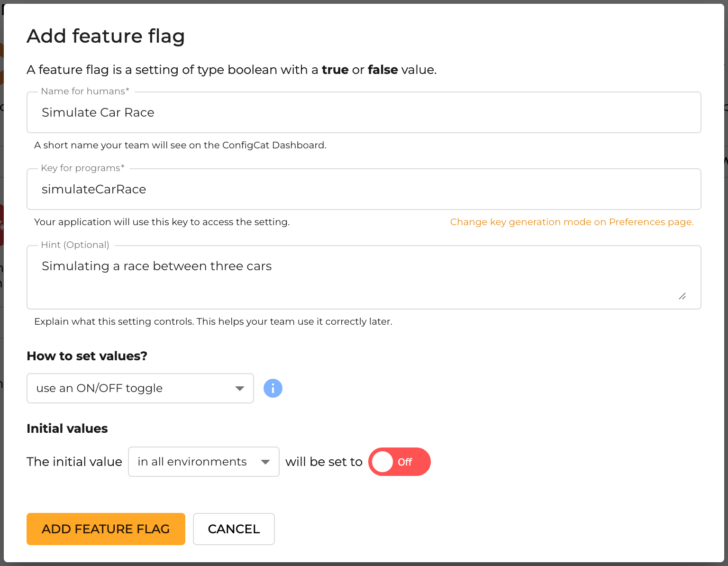Click the 'Initial values' heading
Viewport: 728px width, 566px height.
click(67, 429)
